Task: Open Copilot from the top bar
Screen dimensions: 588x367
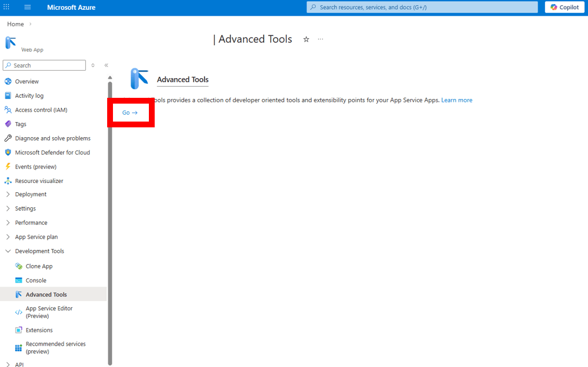Action: (x=565, y=8)
